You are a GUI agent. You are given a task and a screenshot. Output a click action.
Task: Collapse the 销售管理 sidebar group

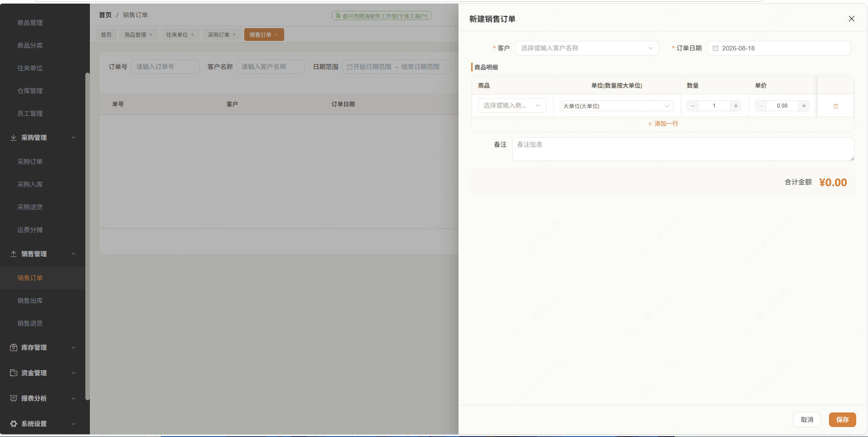pyautogui.click(x=43, y=254)
